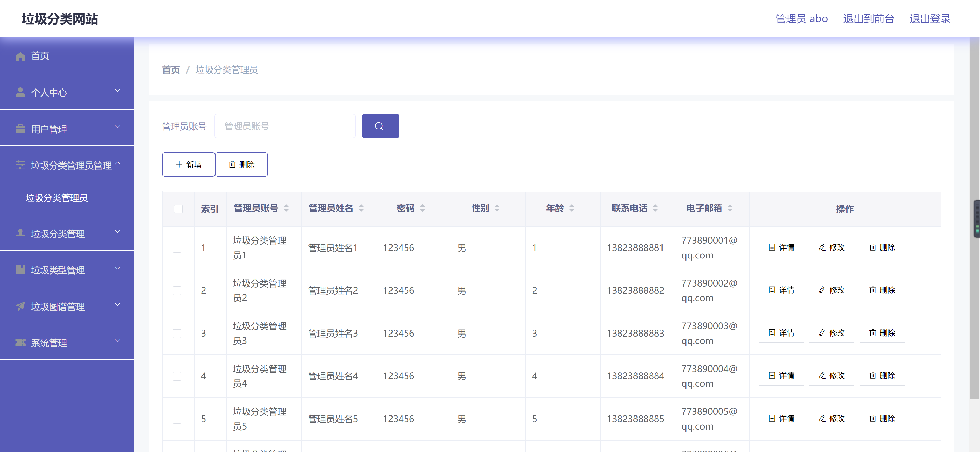Click the trash icon for 删除 in row 2

pyautogui.click(x=873, y=290)
